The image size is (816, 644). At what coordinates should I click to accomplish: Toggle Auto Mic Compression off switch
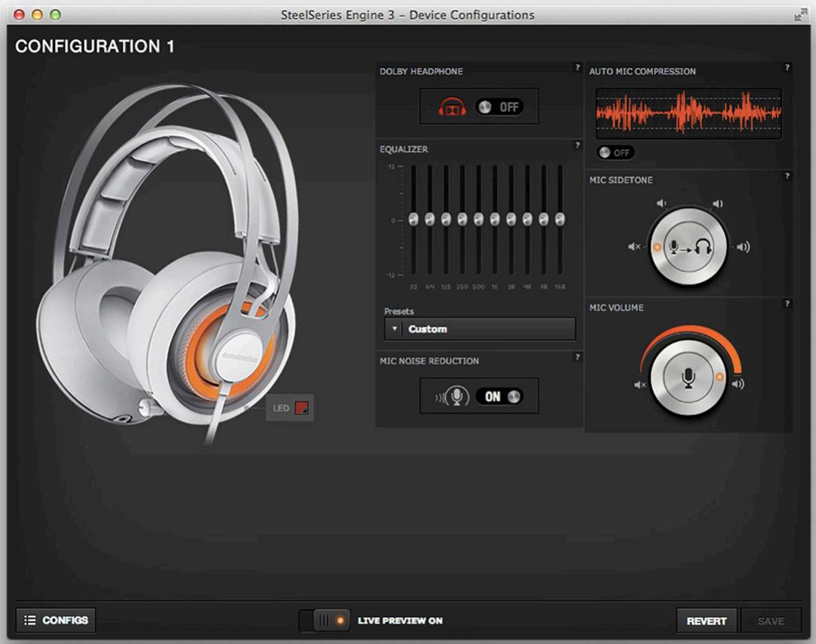(x=615, y=153)
